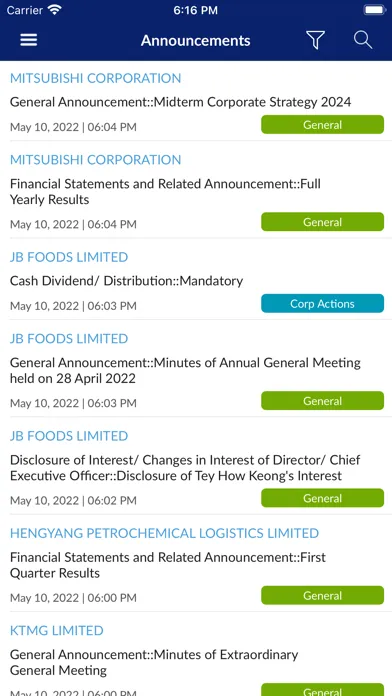Viewport: 392px width, 696px height.
Task: Tap General tag on Full Yearly Results
Action: pyautogui.click(x=322, y=222)
